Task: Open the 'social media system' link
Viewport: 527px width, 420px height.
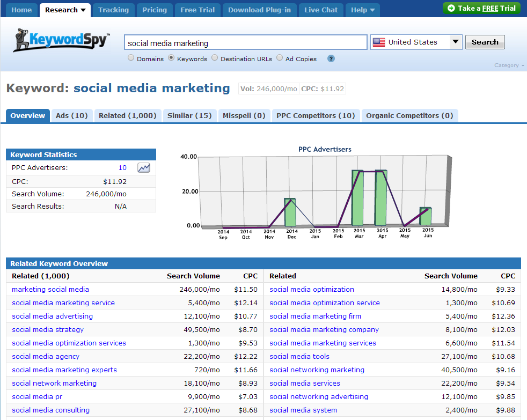Action: [x=303, y=410]
